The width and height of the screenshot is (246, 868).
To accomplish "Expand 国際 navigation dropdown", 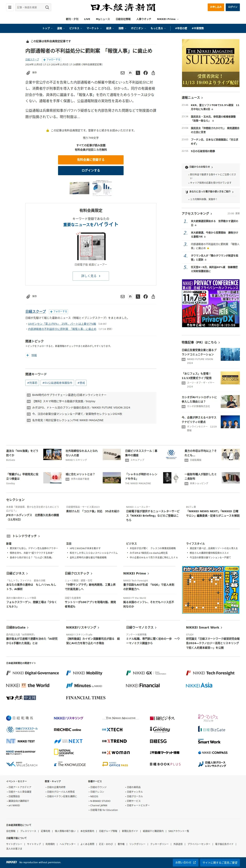I will click(122, 28).
